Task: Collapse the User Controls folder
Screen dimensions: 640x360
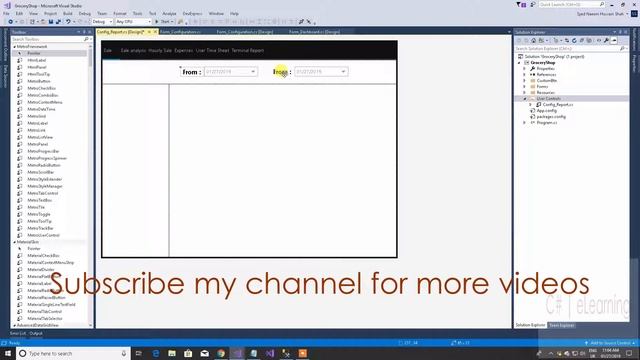Action: tap(524, 98)
